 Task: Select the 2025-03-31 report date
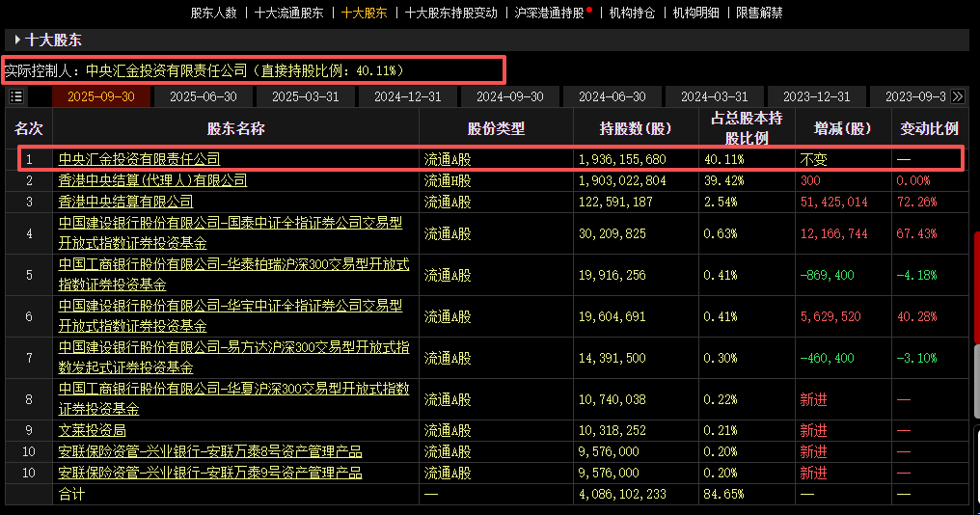305,96
